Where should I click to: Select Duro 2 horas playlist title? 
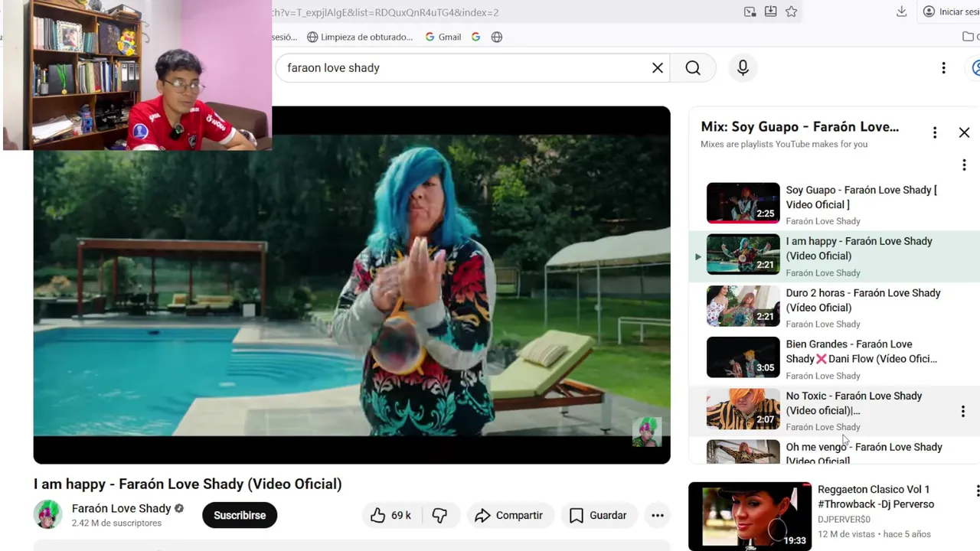click(863, 300)
